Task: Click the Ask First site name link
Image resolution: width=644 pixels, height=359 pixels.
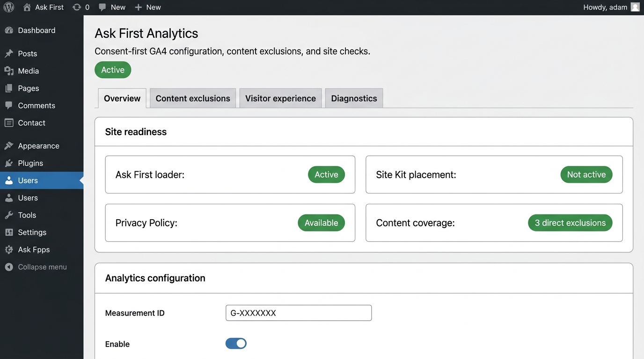Action: click(49, 7)
